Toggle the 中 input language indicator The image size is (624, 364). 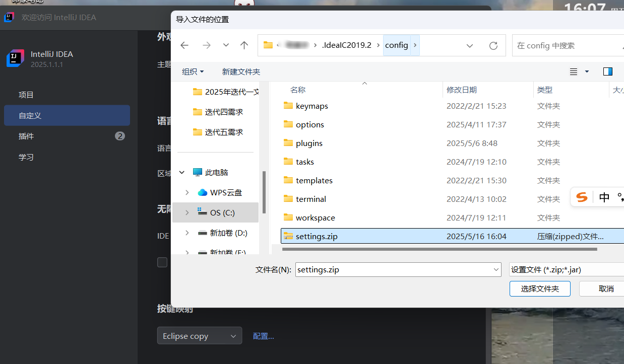pyautogui.click(x=604, y=197)
